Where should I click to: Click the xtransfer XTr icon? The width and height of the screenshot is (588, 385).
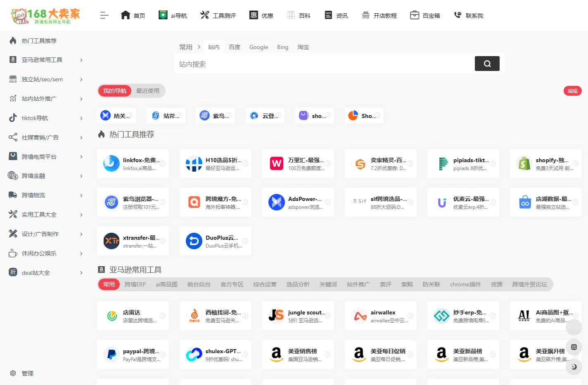click(x=111, y=241)
